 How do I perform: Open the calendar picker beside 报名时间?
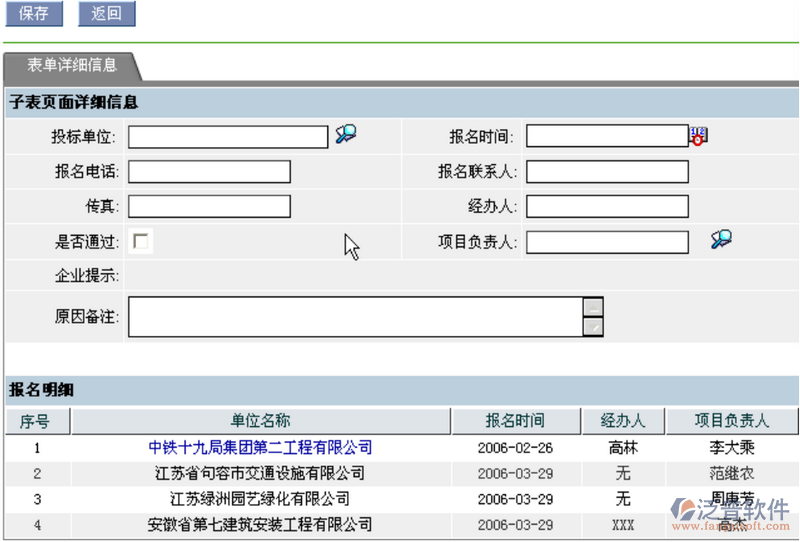[x=698, y=136]
